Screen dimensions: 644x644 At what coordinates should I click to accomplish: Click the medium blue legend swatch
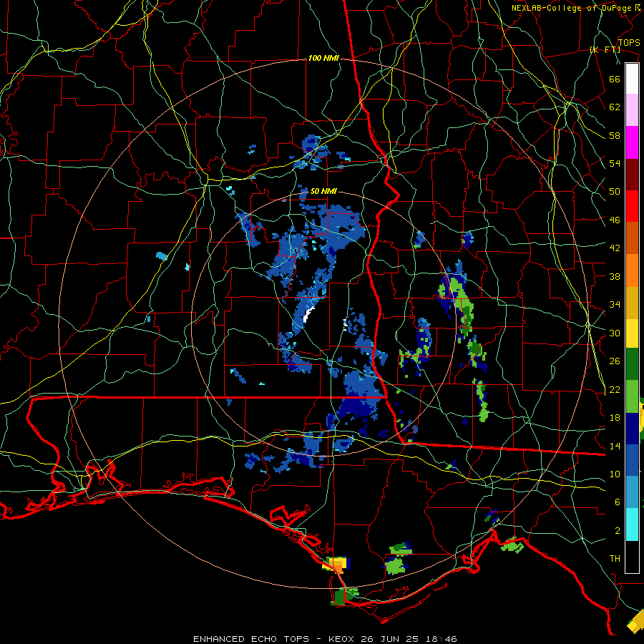tap(632, 460)
